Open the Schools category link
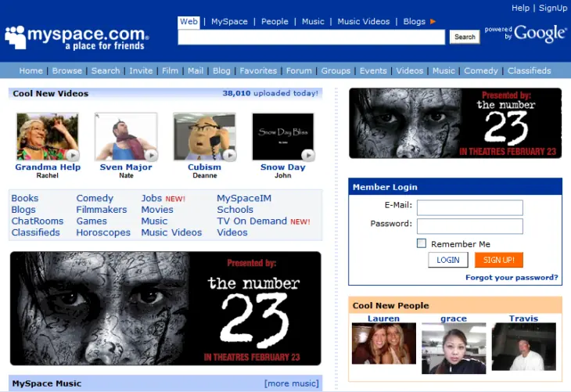This screenshot has width=571, height=392. click(x=235, y=210)
